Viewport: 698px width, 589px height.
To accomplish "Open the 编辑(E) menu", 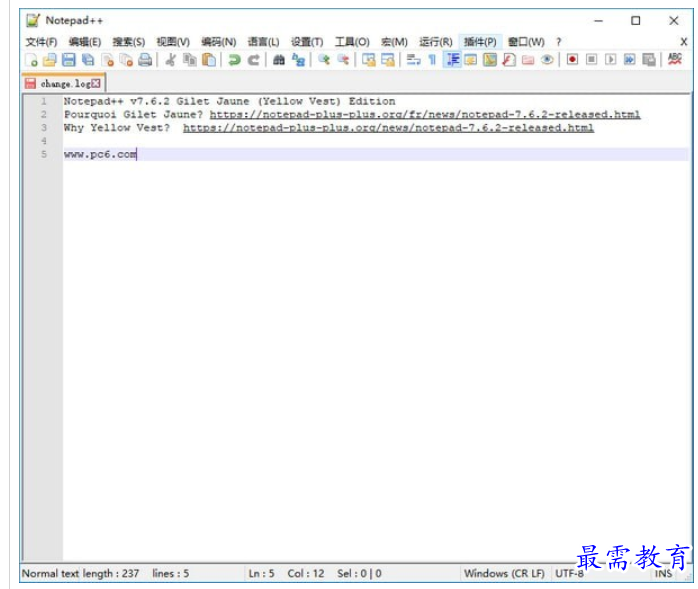I will point(85,42).
